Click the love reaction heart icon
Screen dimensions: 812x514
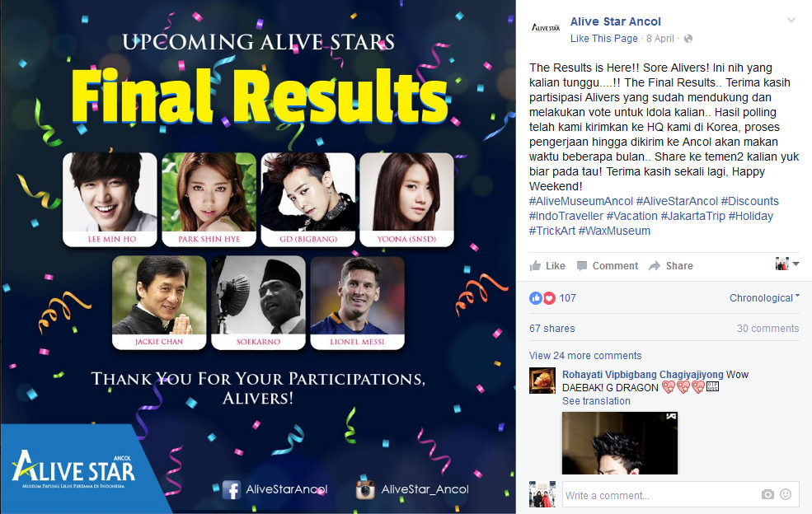[x=550, y=298]
